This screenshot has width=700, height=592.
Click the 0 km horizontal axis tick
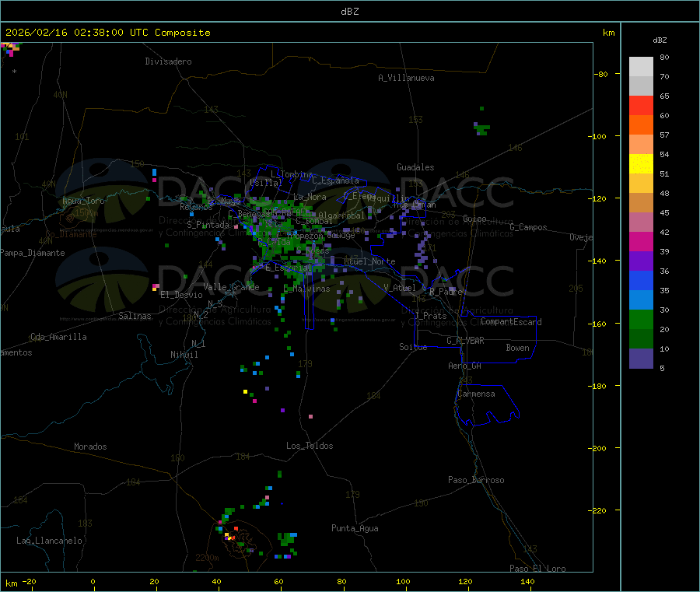[93, 581]
